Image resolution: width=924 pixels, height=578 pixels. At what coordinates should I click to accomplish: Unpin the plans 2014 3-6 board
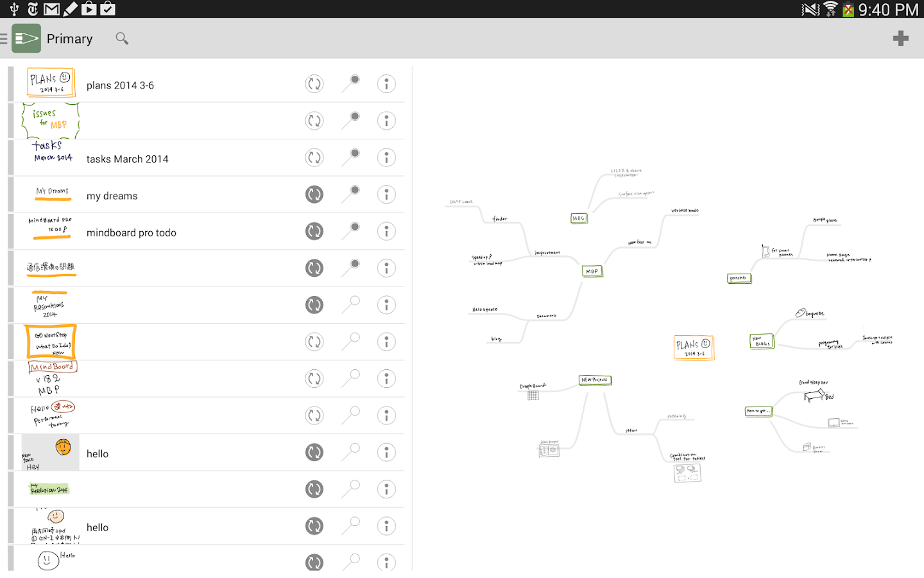point(351,83)
